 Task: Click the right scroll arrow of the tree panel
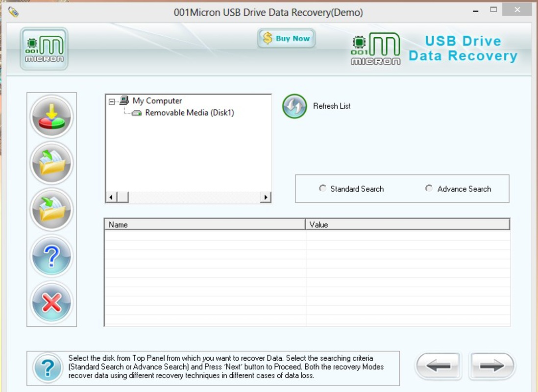tap(266, 197)
